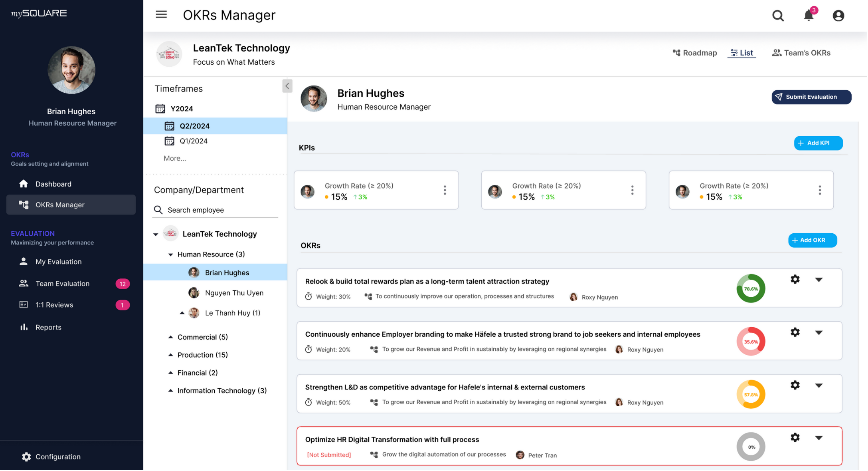
Task: Click the search magnifier in header
Action: [x=778, y=16]
